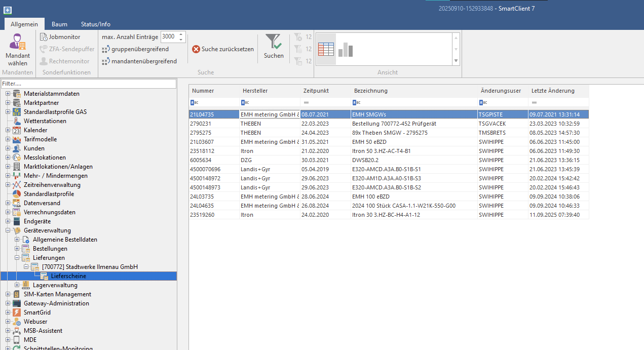Collapse the Geräteverwaltung tree node
The width and height of the screenshot is (644, 350).
coord(8,230)
